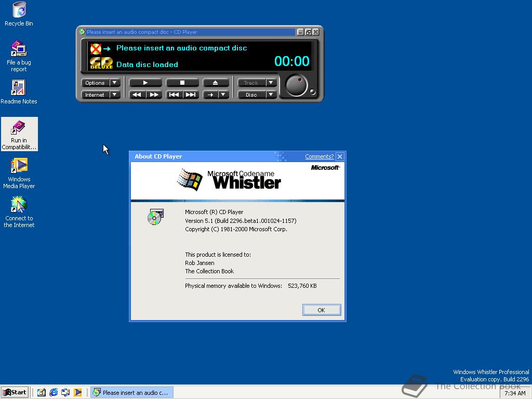Play the disc in CD Player
The height and width of the screenshot is (399, 532).
pos(145,83)
